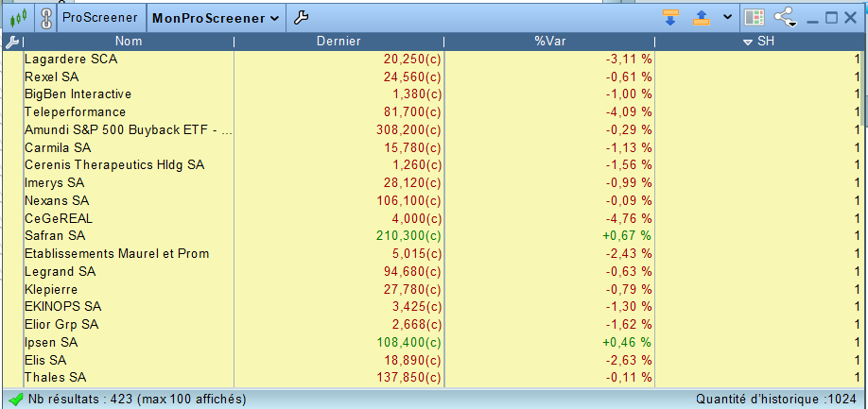
Task: Select the EKINOPS SA row
Action: [432, 307]
